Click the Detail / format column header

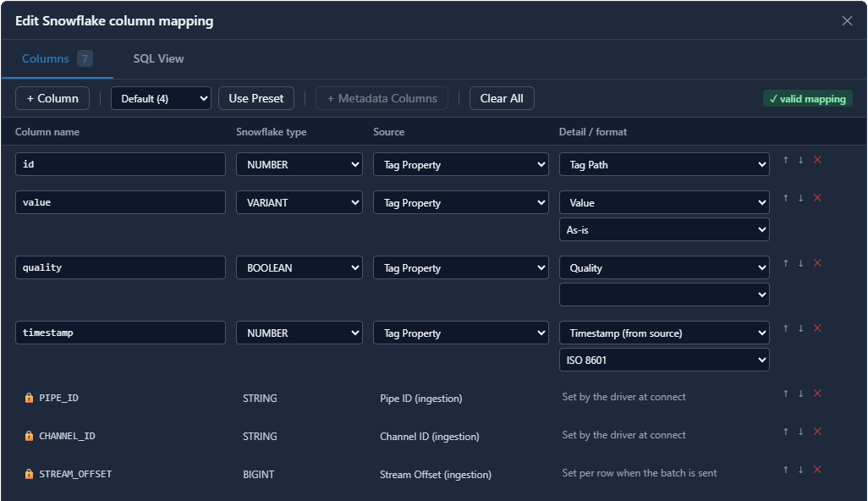point(593,132)
